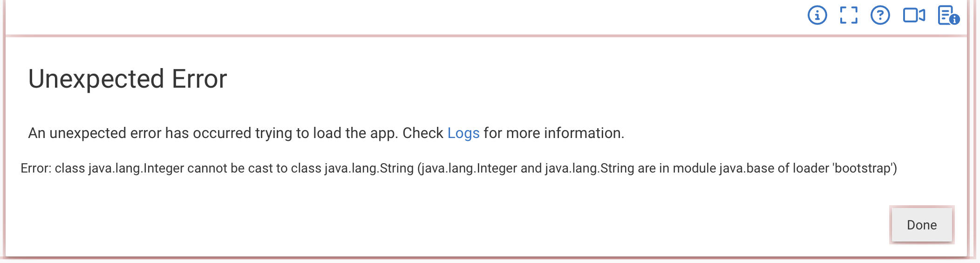Click the Unexpected Error heading
The width and height of the screenshot is (980, 263).
[128, 79]
